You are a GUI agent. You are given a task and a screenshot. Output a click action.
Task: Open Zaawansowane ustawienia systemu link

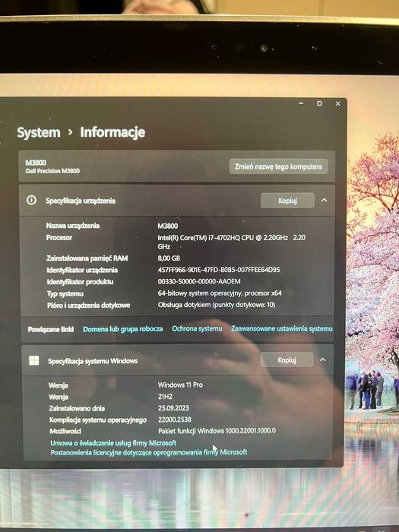pos(282,328)
